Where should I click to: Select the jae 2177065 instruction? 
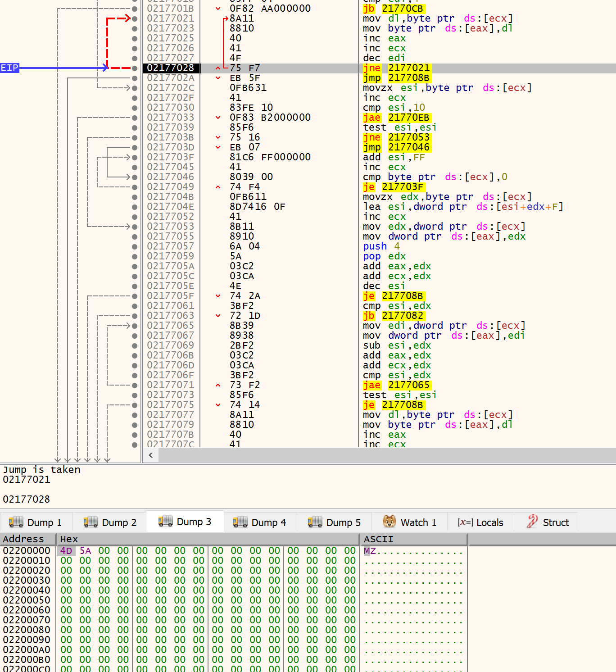(397, 385)
